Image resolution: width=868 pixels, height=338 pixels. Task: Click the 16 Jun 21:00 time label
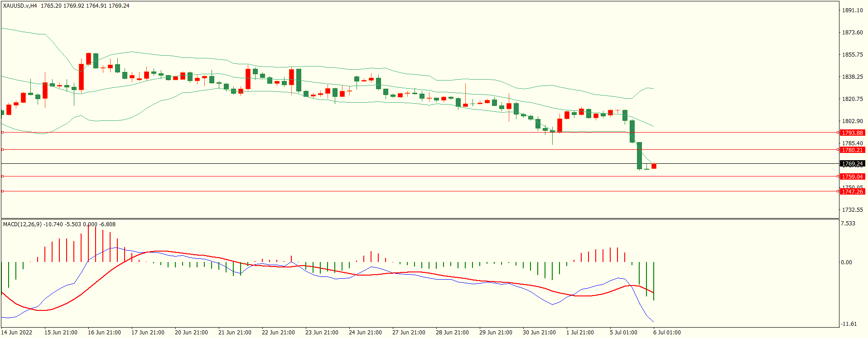pyautogui.click(x=104, y=332)
